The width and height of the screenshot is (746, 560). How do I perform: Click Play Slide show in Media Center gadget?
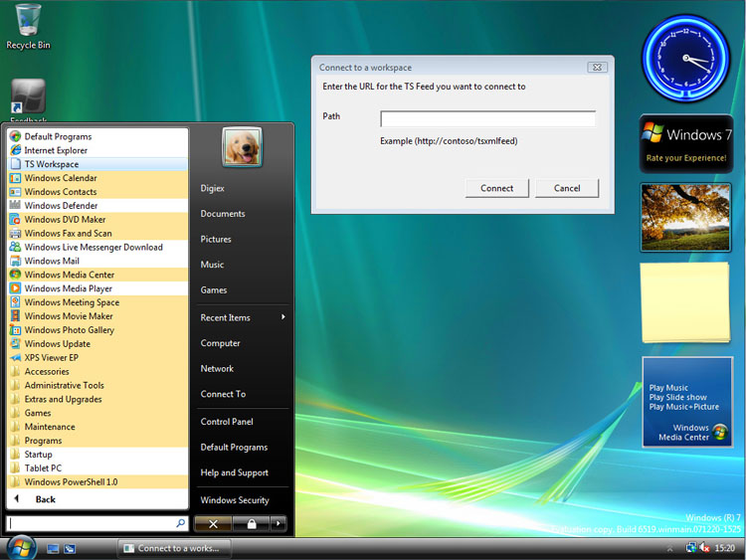pyautogui.click(x=678, y=397)
